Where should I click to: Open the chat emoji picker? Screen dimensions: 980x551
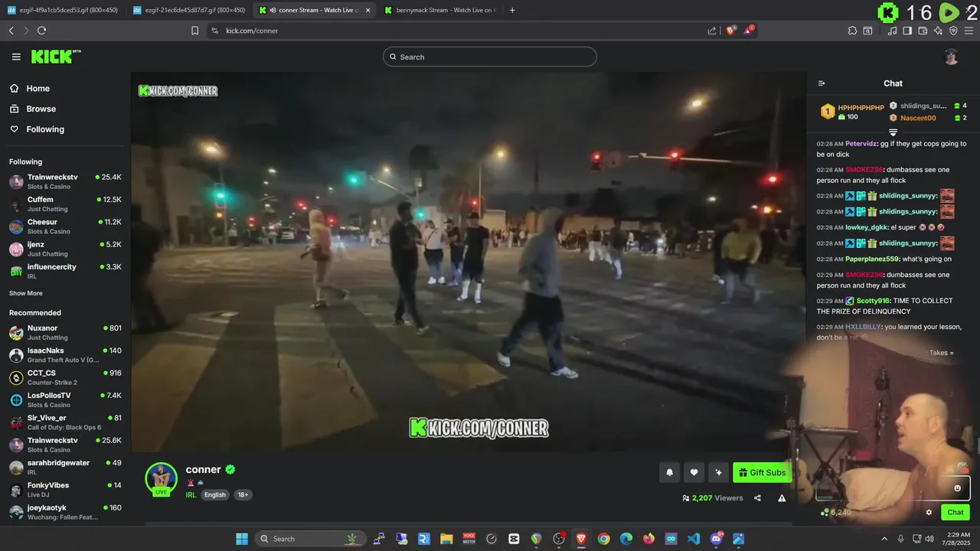pyautogui.click(x=957, y=488)
